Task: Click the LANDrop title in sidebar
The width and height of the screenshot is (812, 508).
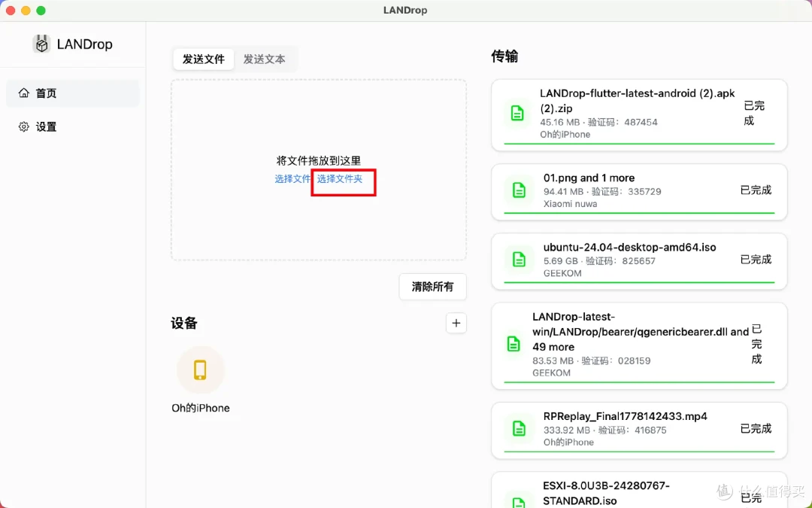Action: point(84,44)
